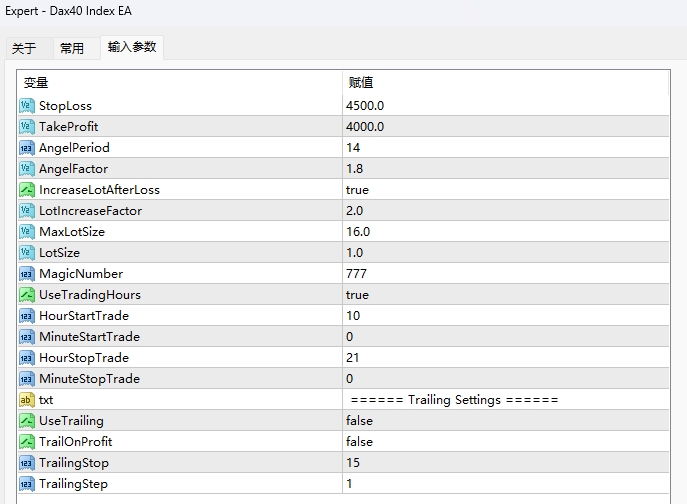The image size is (687, 504).
Task: Select the LotIncreaseFactor variable name
Action: tap(90, 211)
